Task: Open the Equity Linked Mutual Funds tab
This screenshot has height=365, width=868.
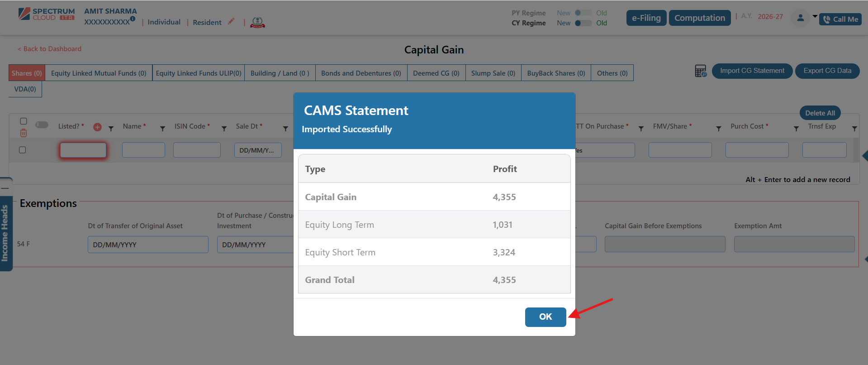Action: [99, 73]
